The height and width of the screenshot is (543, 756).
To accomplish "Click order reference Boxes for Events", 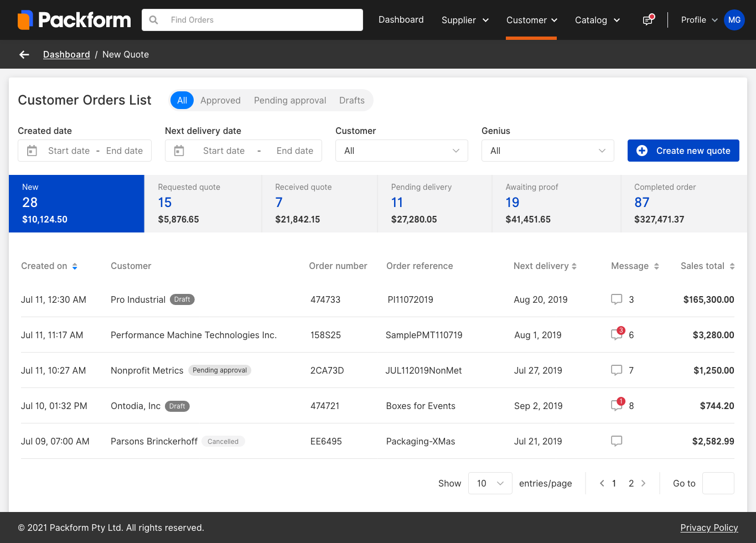I will tap(421, 406).
